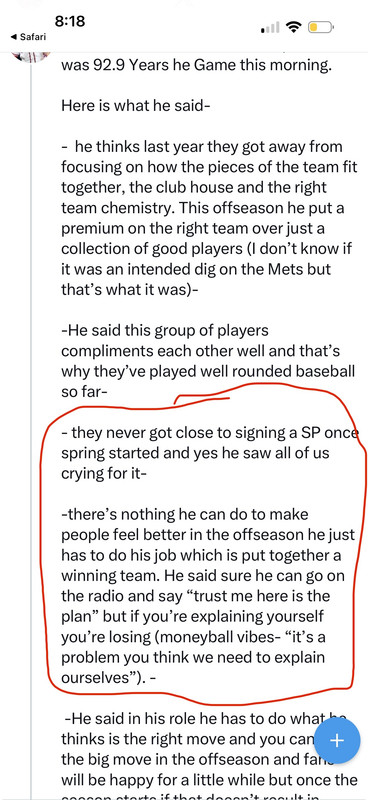
Task: Tap the paragraph about players complimenting each other
Action: [x=208, y=361]
